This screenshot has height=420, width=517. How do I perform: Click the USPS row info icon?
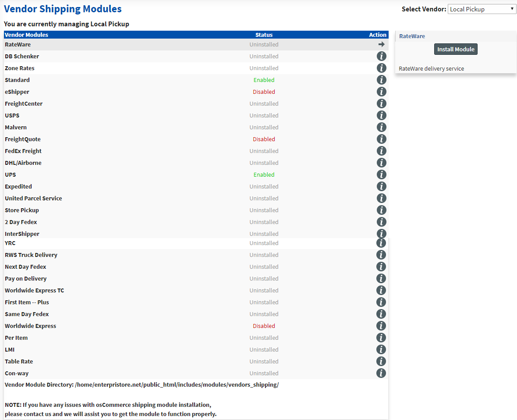click(x=382, y=115)
